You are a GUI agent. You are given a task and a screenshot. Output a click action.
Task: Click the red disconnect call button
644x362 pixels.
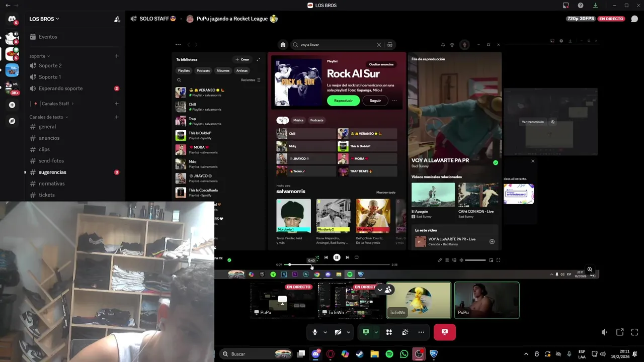[x=444, y=332]
